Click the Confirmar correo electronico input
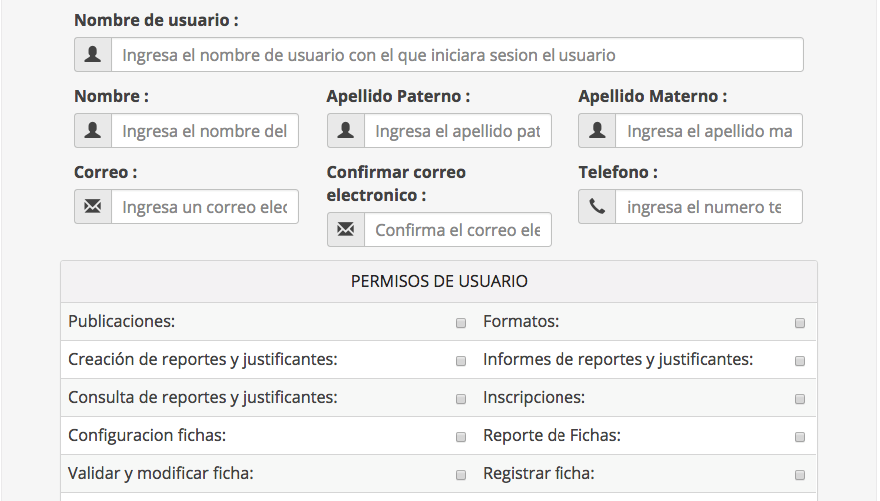This screenshot has width=880, height=501. [x=457, y=230]
